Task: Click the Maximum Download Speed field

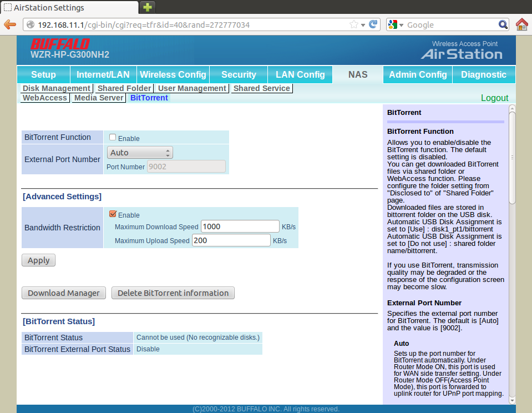Action: click(x=240, y=226)
